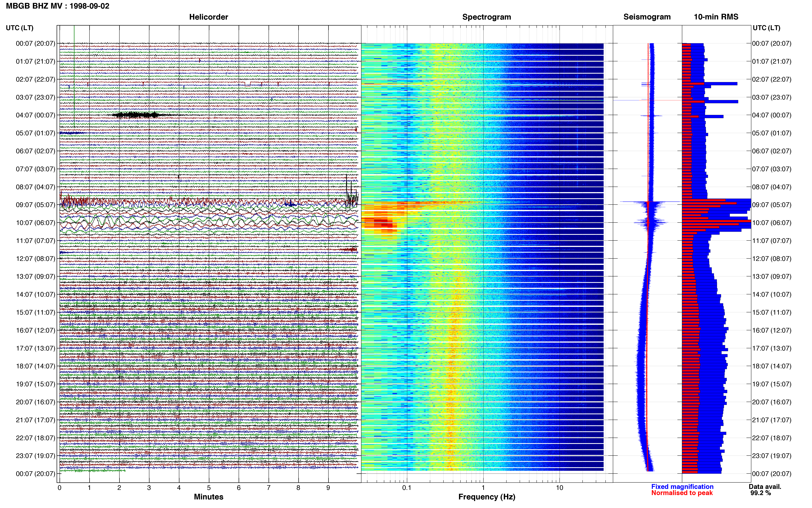This screenshot has width=812, height=508.
Task: Click the helicorder minute tick '9'
Action: click(x=328, y=488)
